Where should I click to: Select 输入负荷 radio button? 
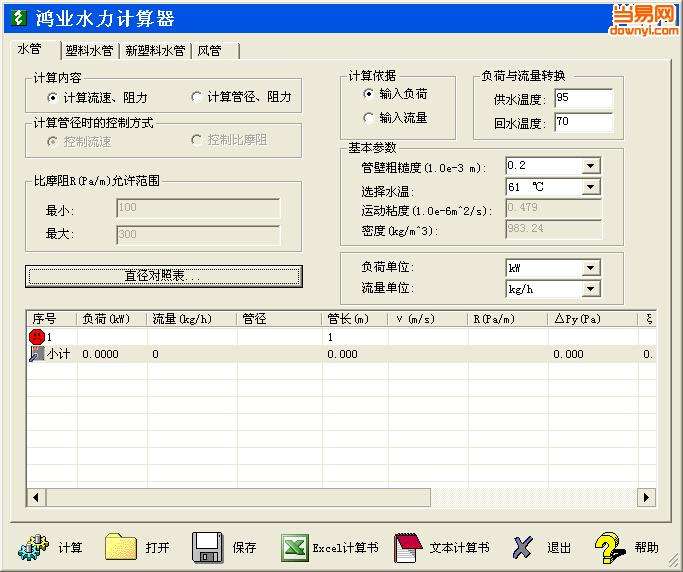(369, 94)
